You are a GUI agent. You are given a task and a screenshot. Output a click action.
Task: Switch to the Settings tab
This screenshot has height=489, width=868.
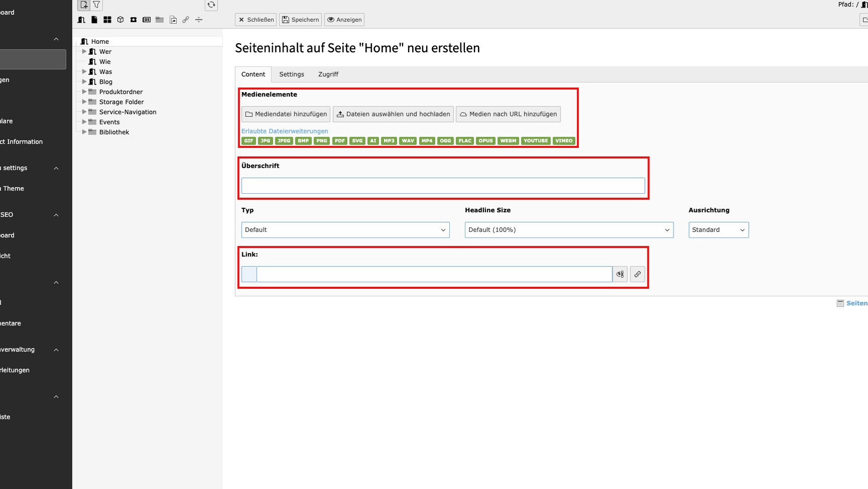point(292,74)
